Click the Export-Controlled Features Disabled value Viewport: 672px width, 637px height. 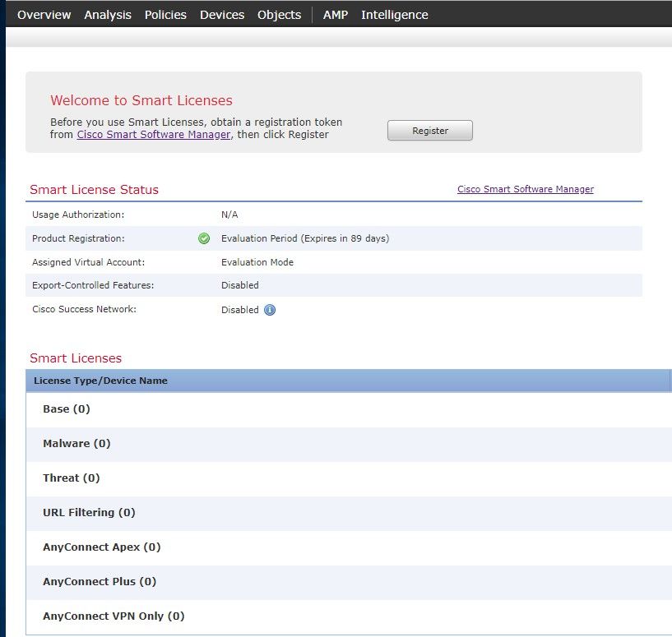click(x=239, y=285)
